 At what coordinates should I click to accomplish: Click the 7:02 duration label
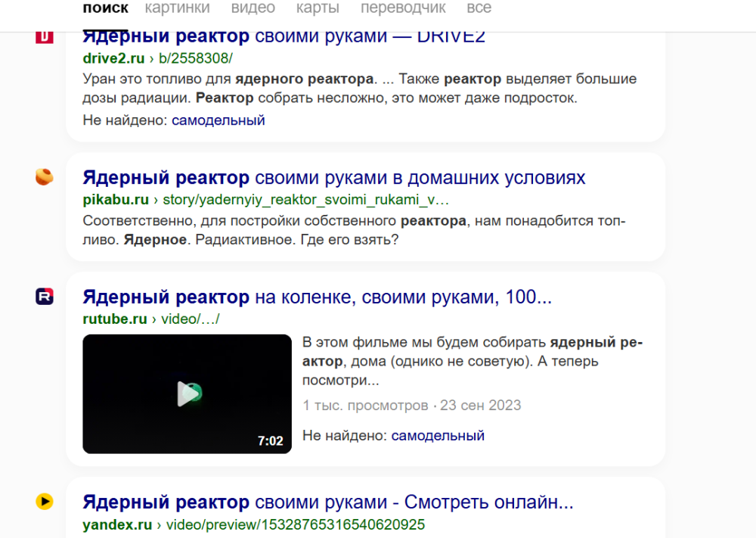click(x=270, y=440)
